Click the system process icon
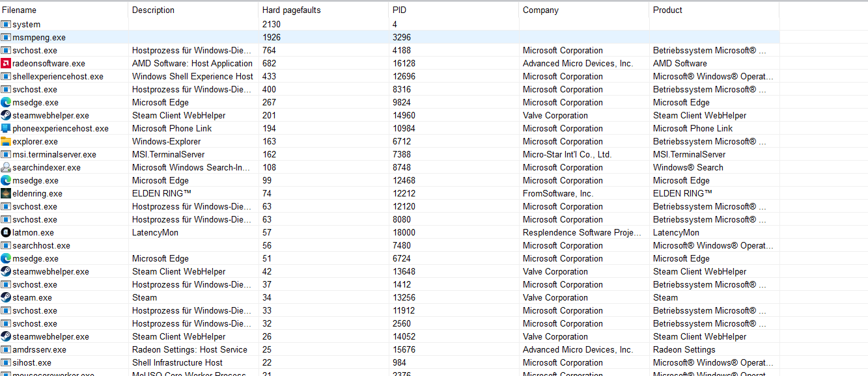This screenshot has height=376, width=868. [6, 24]
